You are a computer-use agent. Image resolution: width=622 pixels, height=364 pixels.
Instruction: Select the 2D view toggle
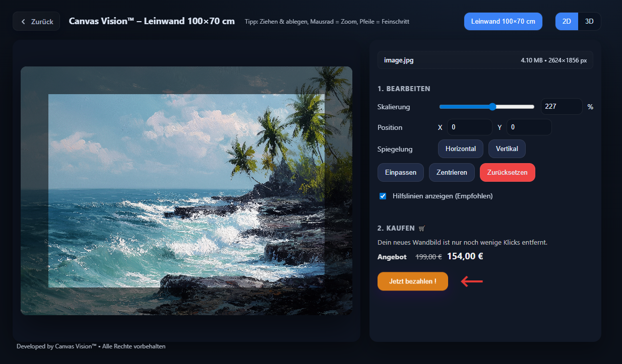point(566,21)
